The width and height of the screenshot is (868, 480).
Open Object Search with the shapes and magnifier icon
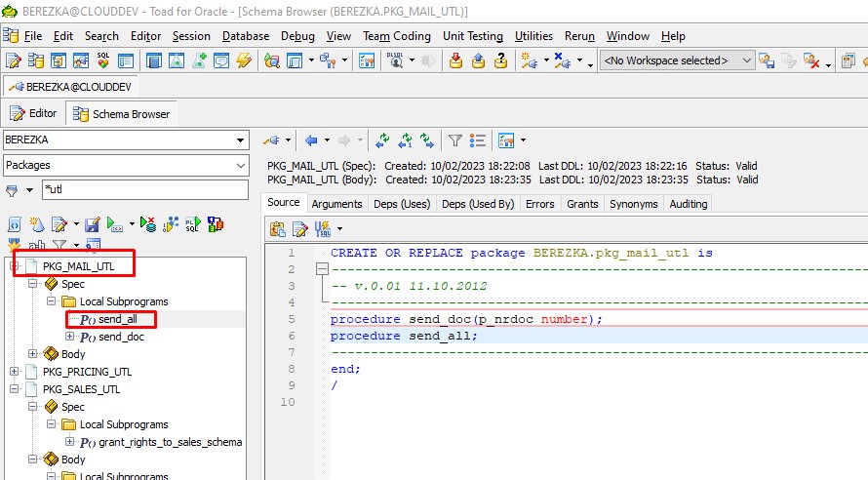click(272, 60)
